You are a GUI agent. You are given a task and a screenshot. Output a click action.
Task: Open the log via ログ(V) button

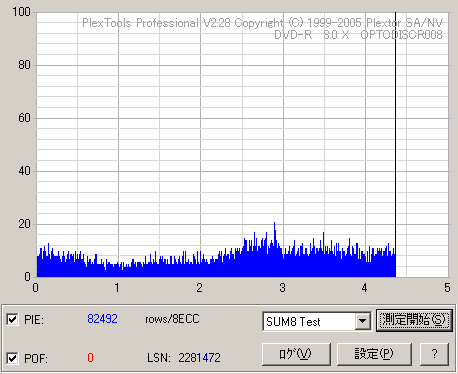click(x=296, y=354)
